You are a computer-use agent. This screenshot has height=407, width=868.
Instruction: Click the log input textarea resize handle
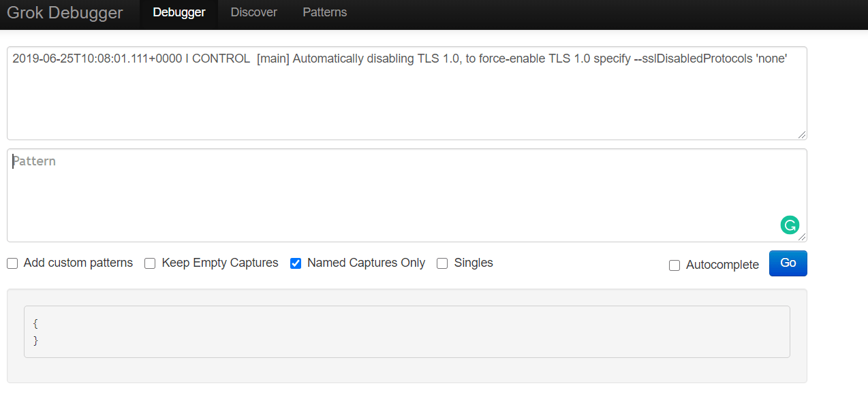(802, 135)
